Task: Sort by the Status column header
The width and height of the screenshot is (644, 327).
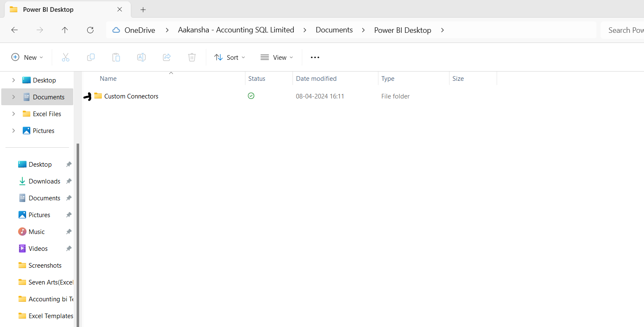Action: point(257,79)
